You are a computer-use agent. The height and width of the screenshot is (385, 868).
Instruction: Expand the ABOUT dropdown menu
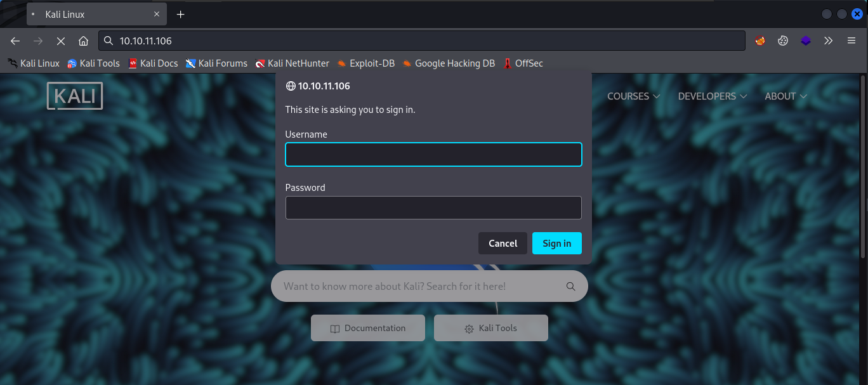coord(786,96)
